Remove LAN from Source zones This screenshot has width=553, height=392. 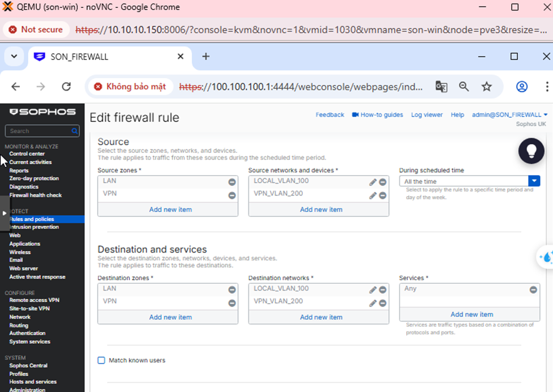[232, 182]
